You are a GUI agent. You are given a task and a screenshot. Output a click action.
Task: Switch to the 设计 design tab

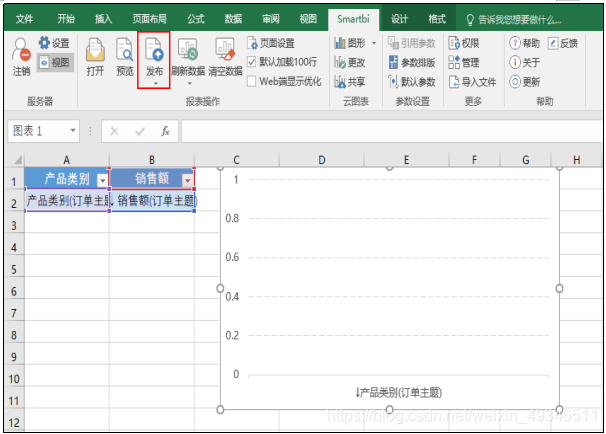tap(399, 19)
